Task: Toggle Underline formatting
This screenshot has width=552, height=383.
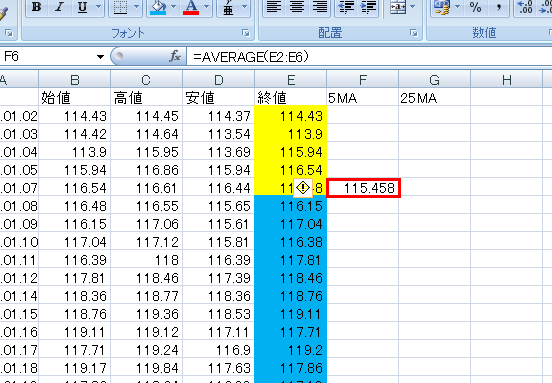Action: [82, 7]
